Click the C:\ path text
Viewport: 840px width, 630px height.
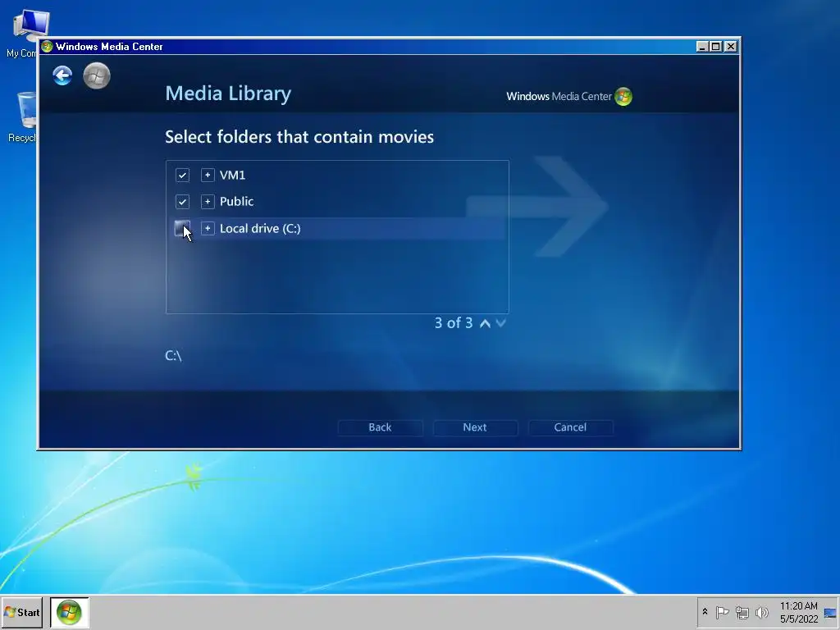[173, 356]
